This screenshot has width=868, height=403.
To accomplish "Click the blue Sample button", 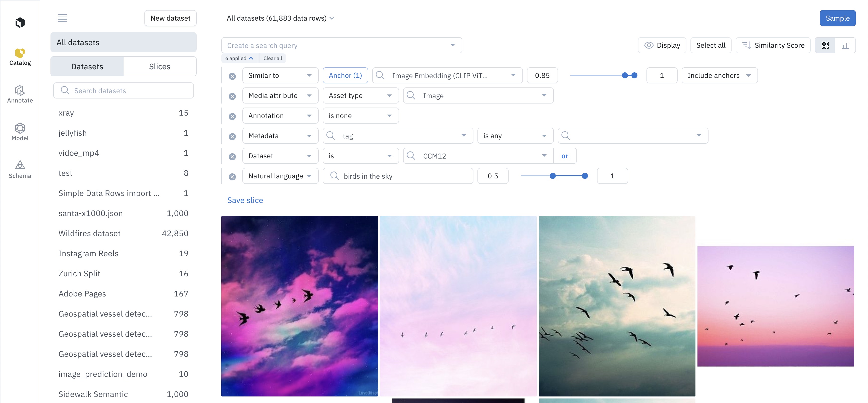I will coord(837,18).
